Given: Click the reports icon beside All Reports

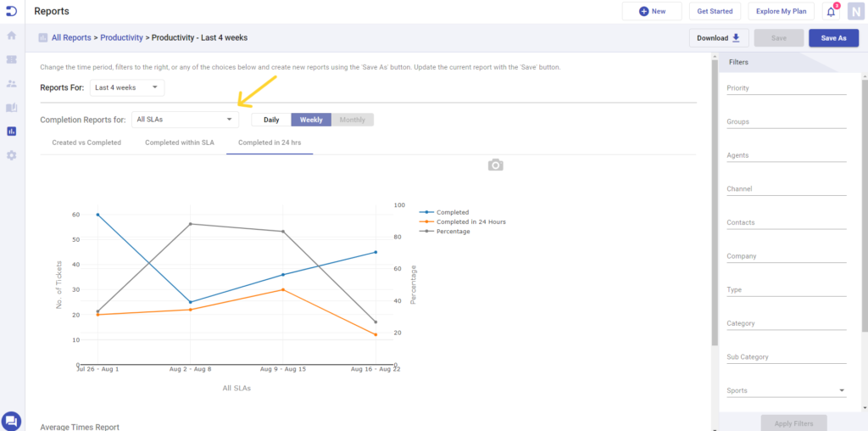Looking at the screenshot, I should [43, 37].
